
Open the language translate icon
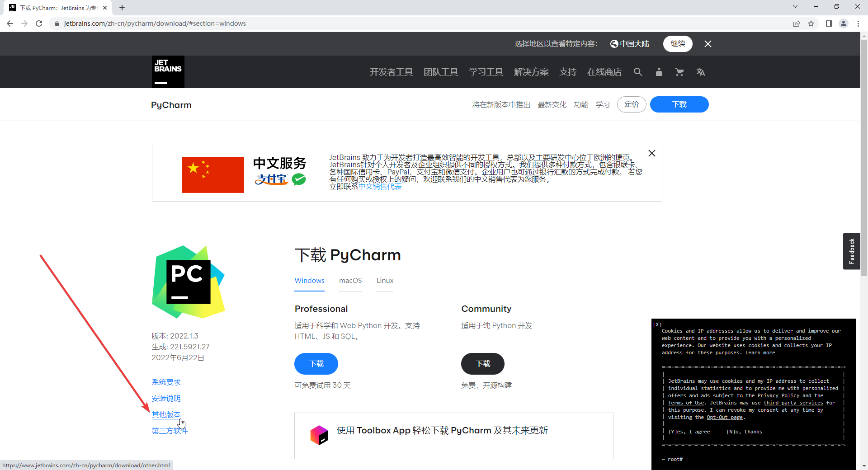pos(701,72)
